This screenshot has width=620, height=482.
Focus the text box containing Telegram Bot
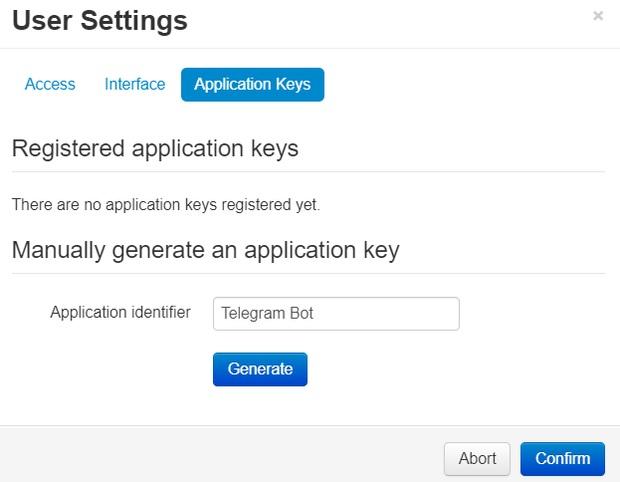tap(336, 314)
